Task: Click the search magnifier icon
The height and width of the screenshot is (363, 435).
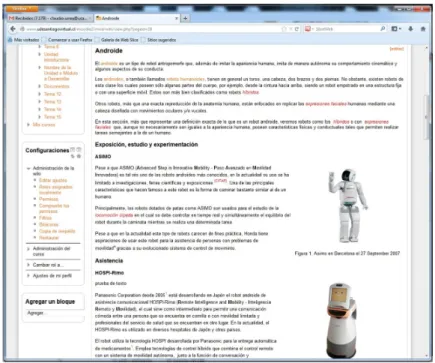Action: pos(383,29)
